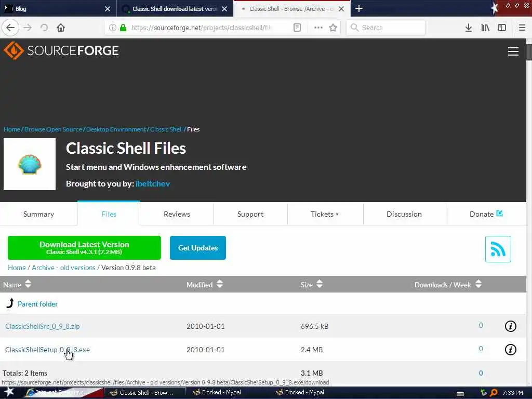Screen dimensions: 532x399
Task: Sort by Downloads / Week
Action: click(x=448, y=284)
